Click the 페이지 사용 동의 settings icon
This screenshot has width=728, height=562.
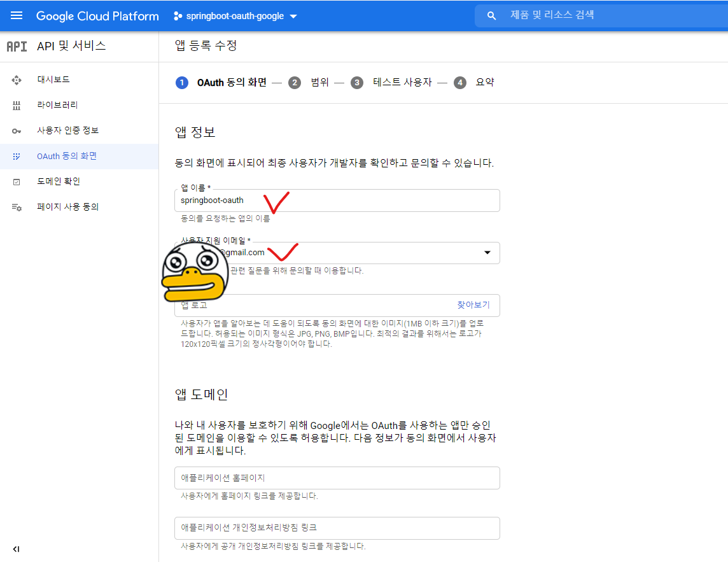pos(17,207)
